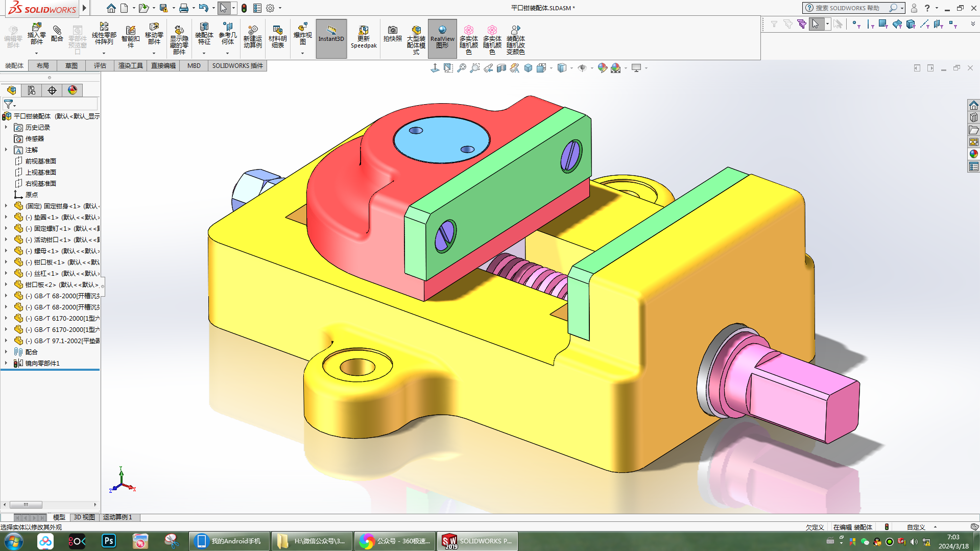Open Display Style dropdown arrow
Image resolution: width=980 pixels, height=551 pixels.
(571, 68)
